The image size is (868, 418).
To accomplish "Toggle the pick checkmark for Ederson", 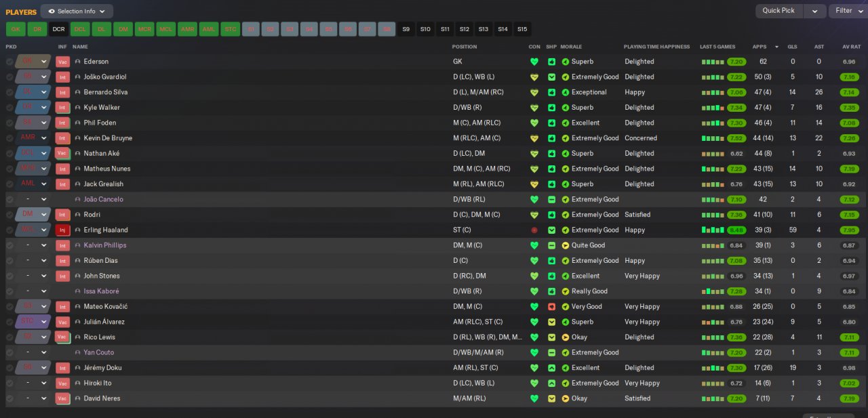I will [9, 62].
